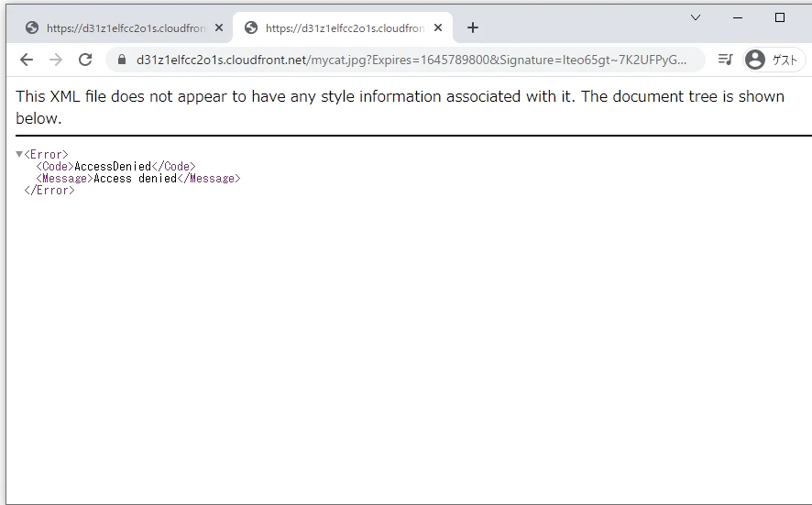Select the second cloudfront tab

click(x=344, y=28)
